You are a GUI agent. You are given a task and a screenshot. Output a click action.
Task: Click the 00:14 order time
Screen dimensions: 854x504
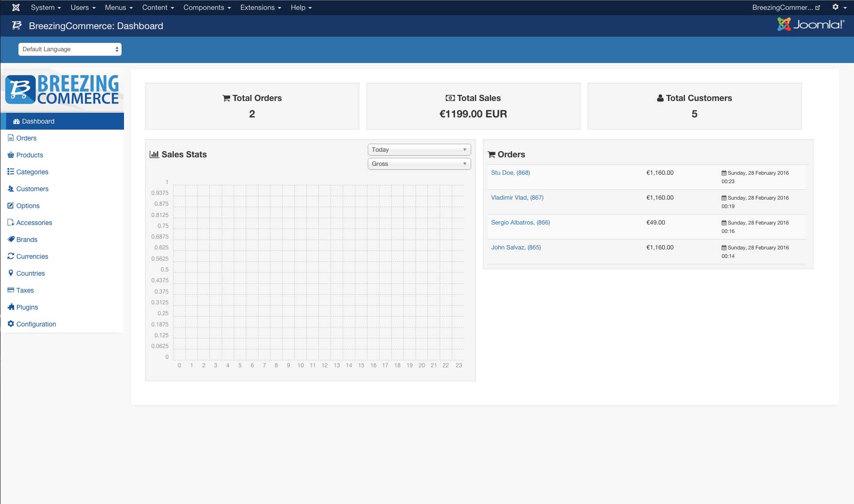coord(728,256)
